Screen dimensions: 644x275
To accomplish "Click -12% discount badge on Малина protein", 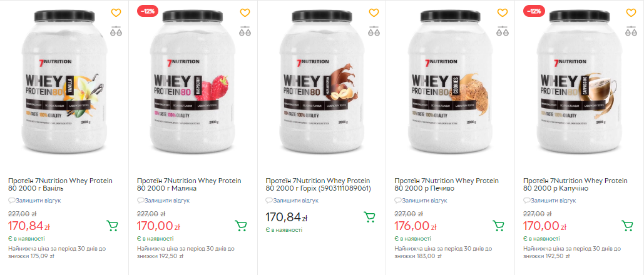I will (x=148, y=12).
